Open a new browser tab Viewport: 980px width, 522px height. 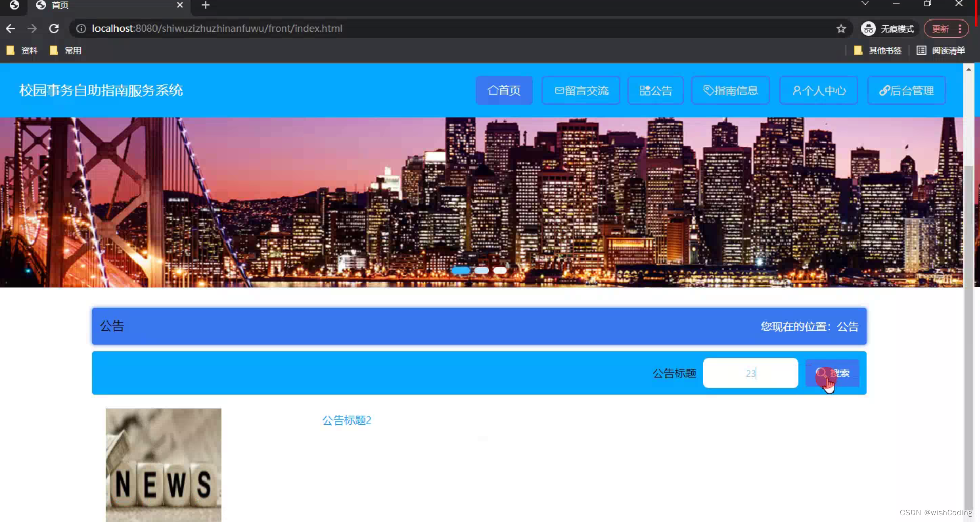pos(205,5)
